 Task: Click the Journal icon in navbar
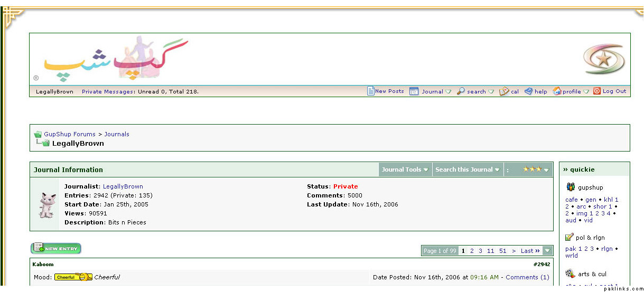point(414,91)
